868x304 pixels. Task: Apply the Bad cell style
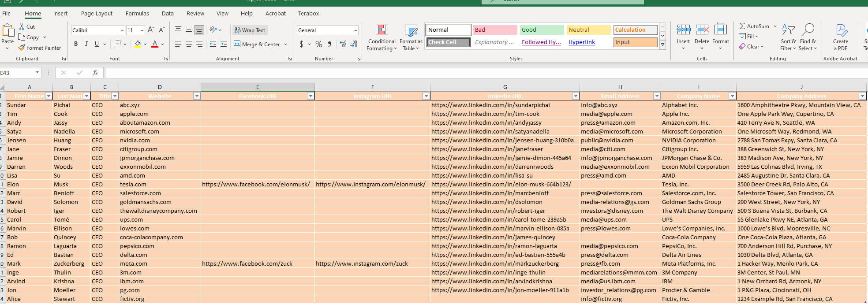click(495, 30)
